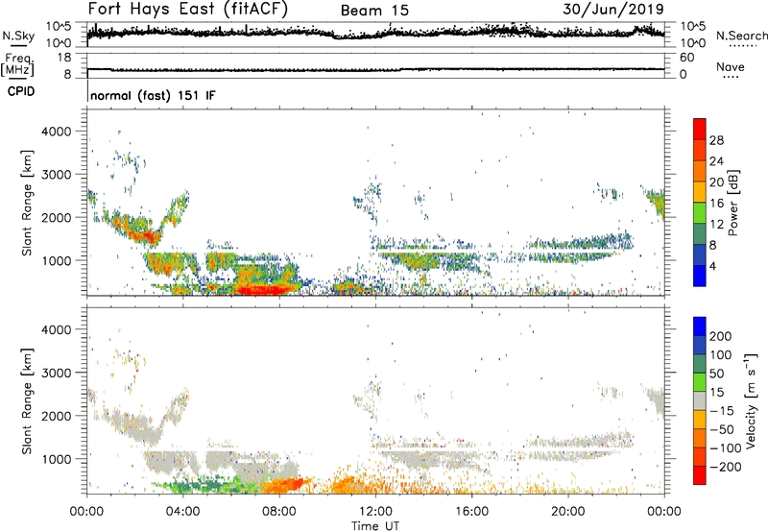Click the 'Beam 15' label
The height and width of the screenshot is (532, 768).
[x=374, y=11]
